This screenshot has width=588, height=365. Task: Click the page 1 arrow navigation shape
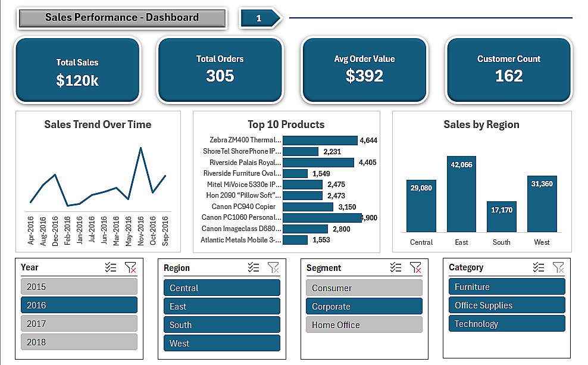click(x=260, y=18)
